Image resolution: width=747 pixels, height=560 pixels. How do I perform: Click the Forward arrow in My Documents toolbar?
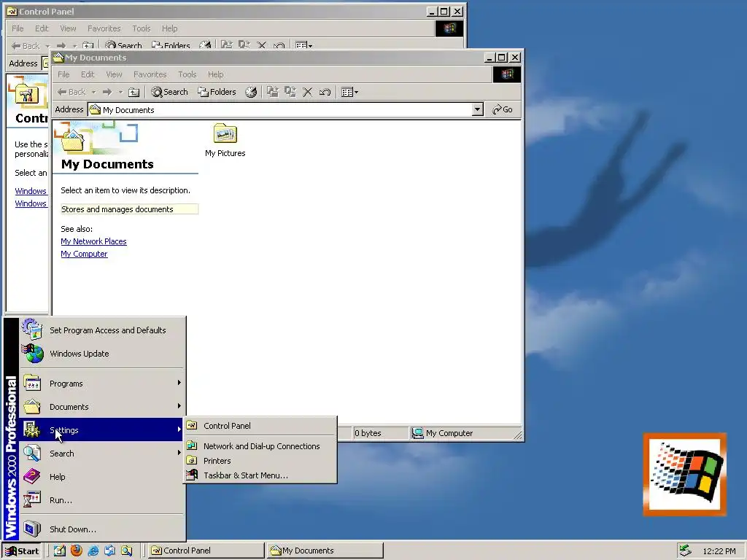point(107,92)
